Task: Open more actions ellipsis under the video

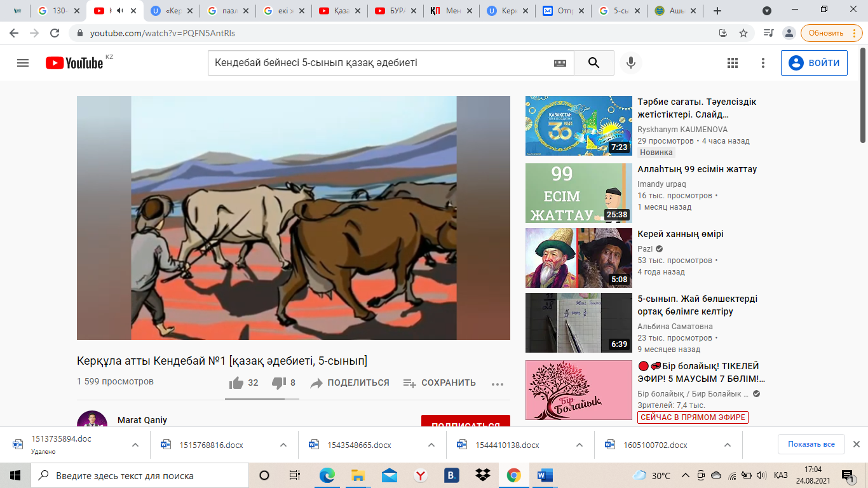Action: pos(498,384)
